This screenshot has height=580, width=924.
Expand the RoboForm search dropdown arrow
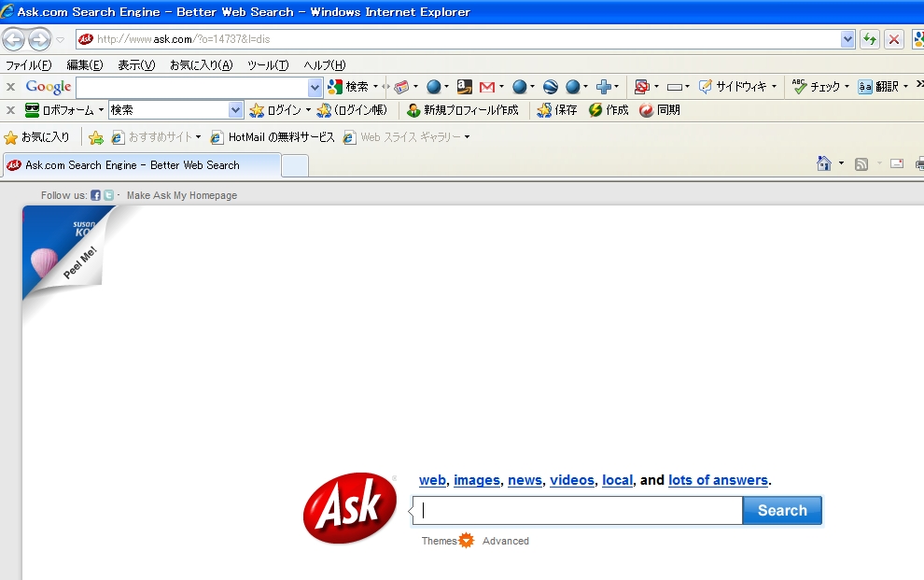(x=236, y=110)
